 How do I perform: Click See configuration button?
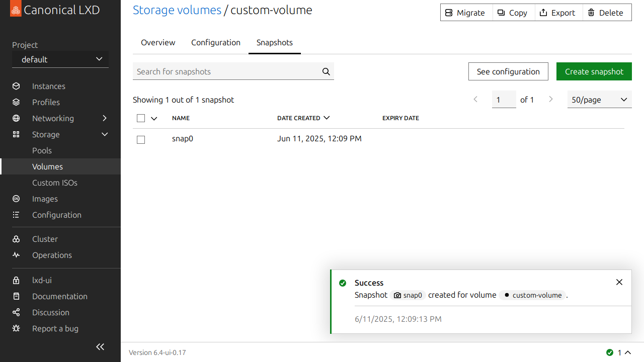508,71
